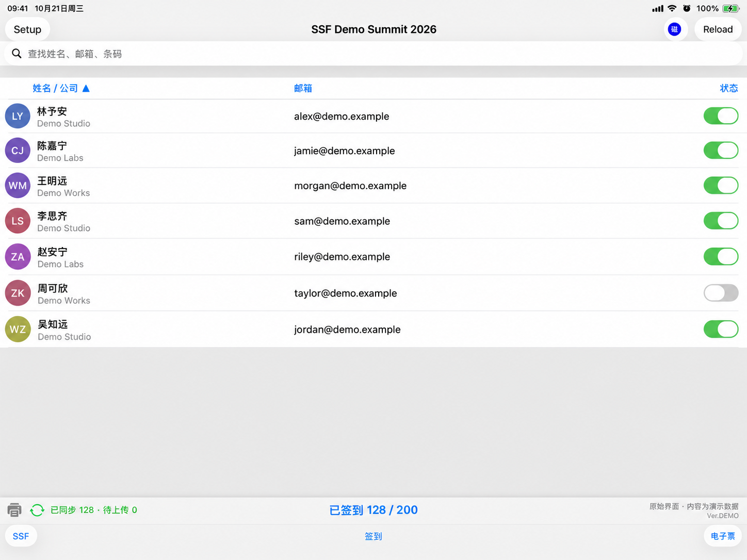Select email morgan@demo.example
Image resolution: width=747 pixels, height=560 pixels.
(350, 186)
